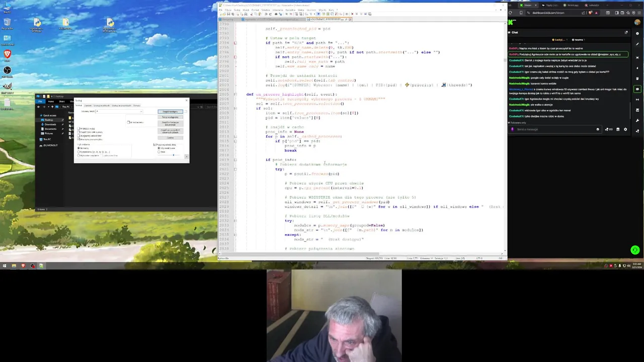The image size is (644, 362).
Task: Click the lightning bolt icon in Kick sidebar
Action: [637, 68]
